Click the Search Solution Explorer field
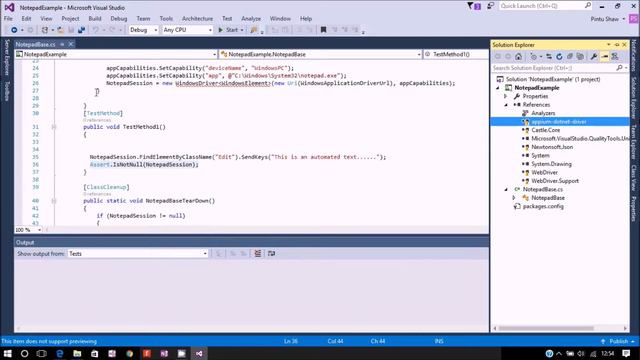The image size is (640, 360). click(x=560, y=68)
